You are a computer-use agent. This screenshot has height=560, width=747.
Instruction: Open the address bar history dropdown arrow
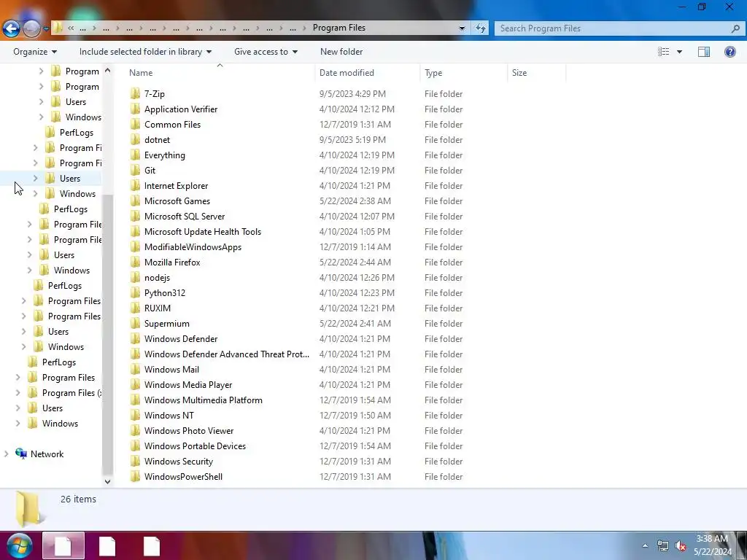point(462,28)
